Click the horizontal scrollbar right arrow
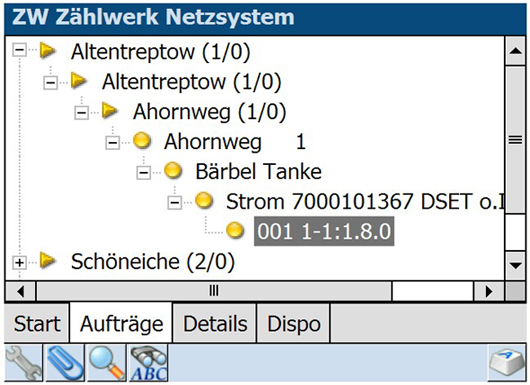530x385 pixels. [488, 291]
